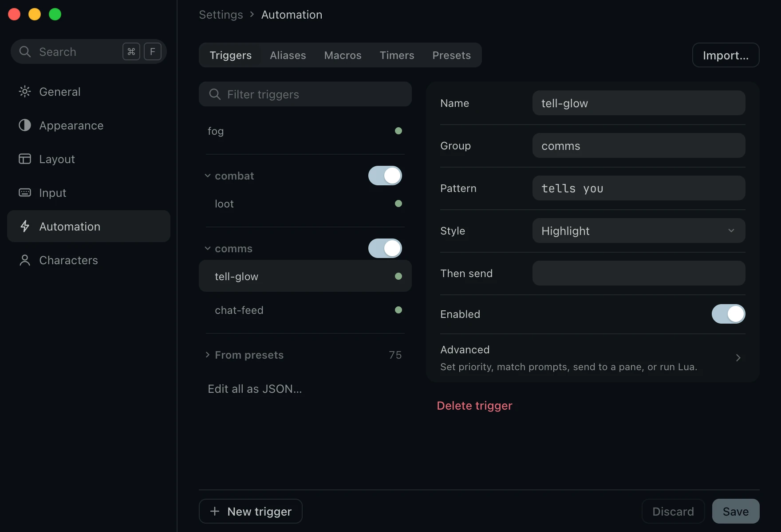Click the Layout panel icon
The image size is (781, 532).
click(x=25, y=159)
